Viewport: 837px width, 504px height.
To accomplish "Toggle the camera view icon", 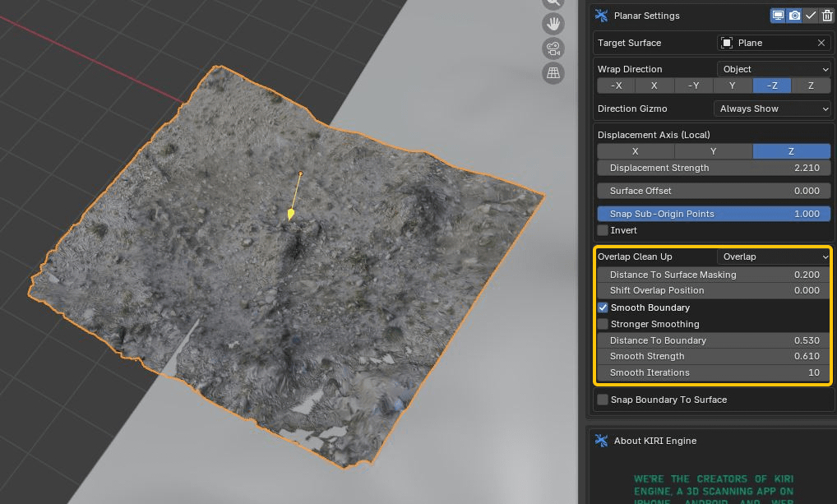I will click(x=553, y=49).
